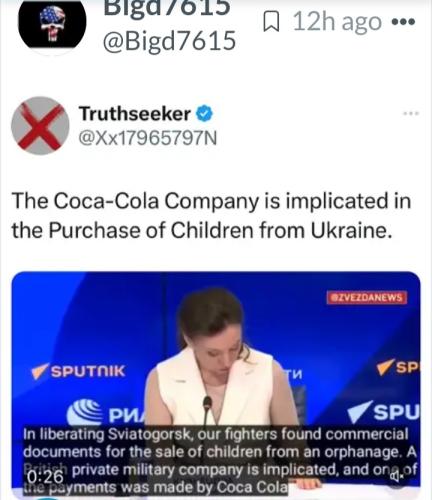Open the @Bigd7615 handle link
This screenshot has height=500, width=432.
(x=169, y=41)
